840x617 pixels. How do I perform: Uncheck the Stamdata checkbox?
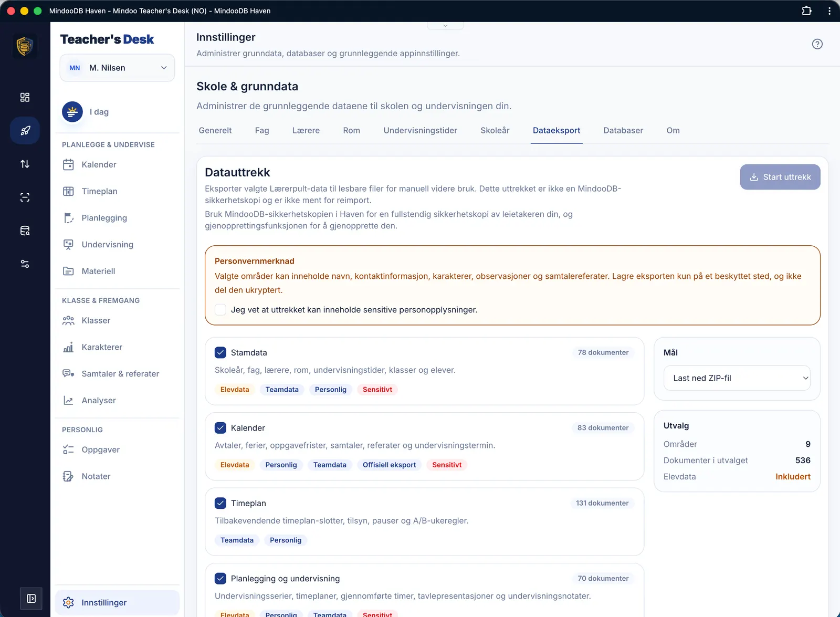click(220, 352)
